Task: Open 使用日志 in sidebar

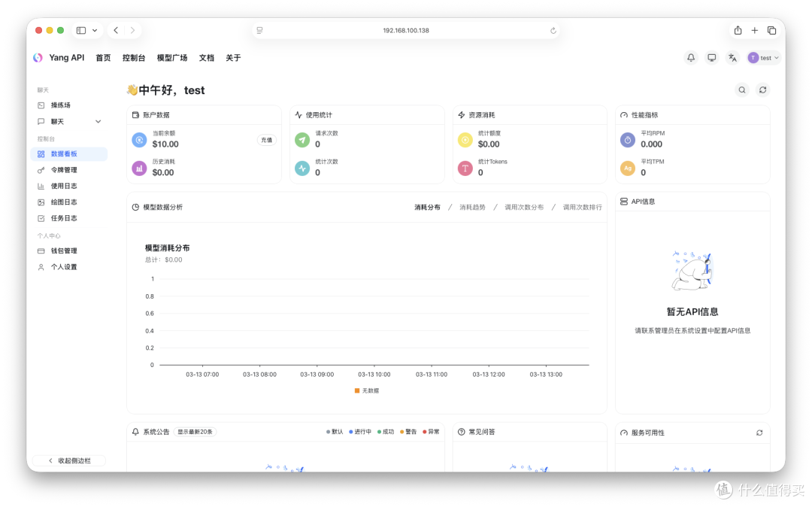Action: pos(69,186)
